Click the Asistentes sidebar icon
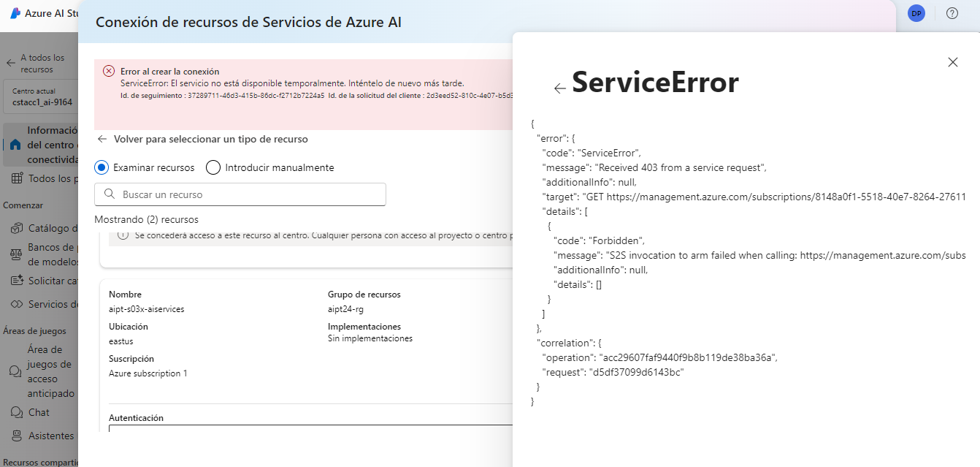This screenshot has height=467, width=980. click(16, 436)
